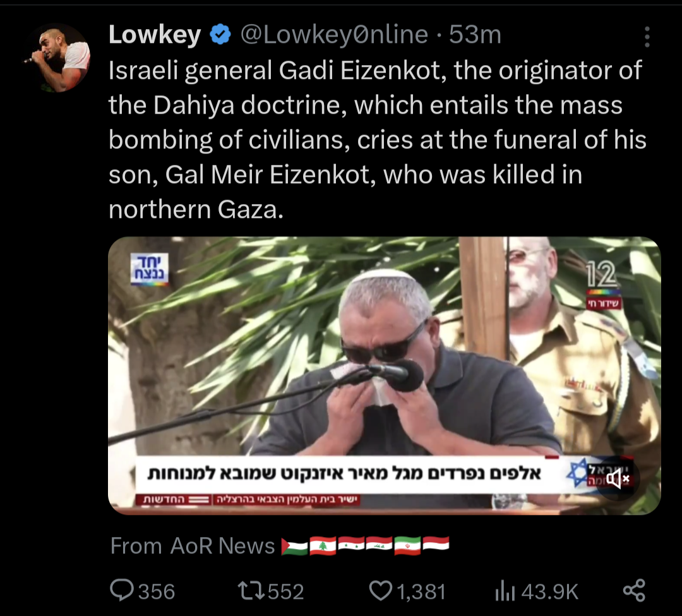Screen dimensions: 682x616
Task: Click the 552 reposts count
Action: pyautogui.click(x=285, y=591)
